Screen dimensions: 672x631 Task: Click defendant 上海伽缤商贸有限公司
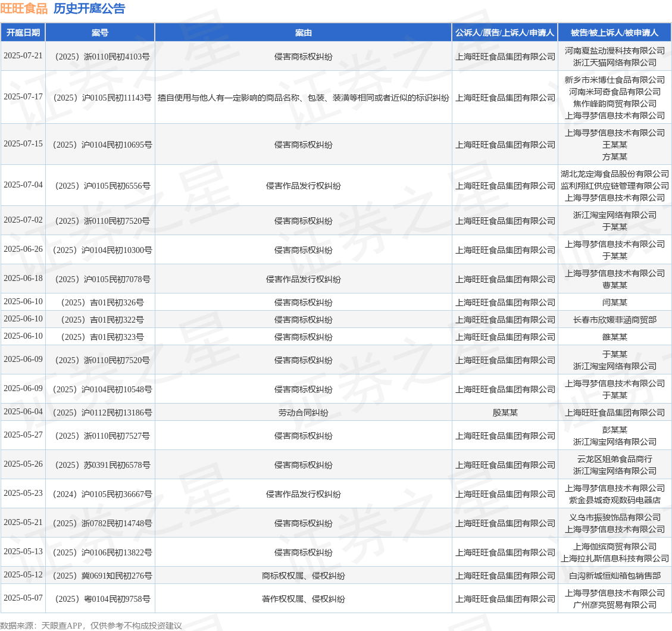click(x=615, y=546)
